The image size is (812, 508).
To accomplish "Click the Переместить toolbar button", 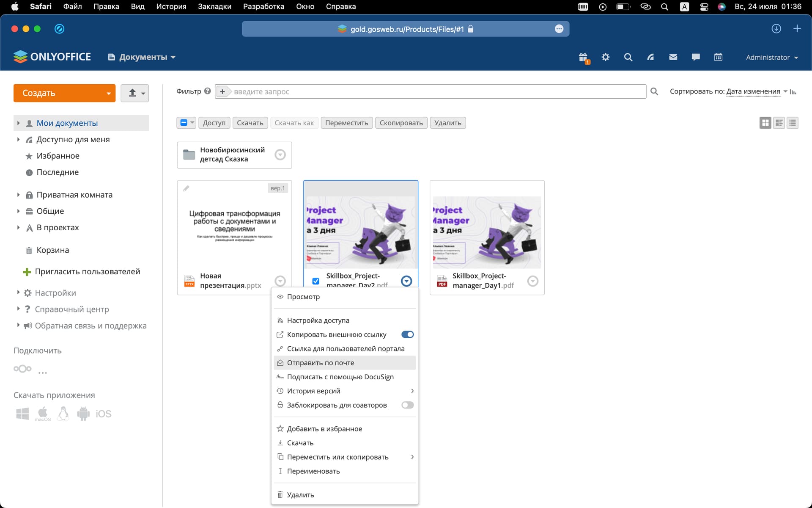I will pyautogui.click(x=347, y=123).
